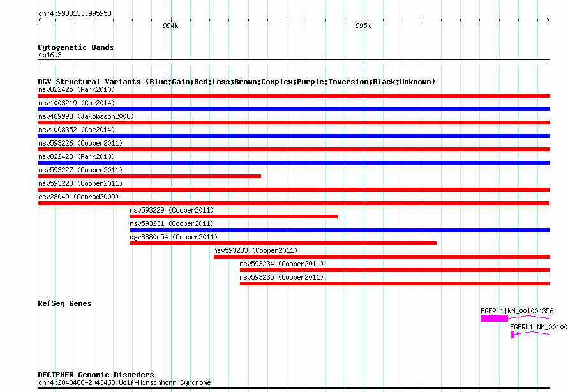Click the nsv593234 (Cooper2011) label

pos(281,264)
